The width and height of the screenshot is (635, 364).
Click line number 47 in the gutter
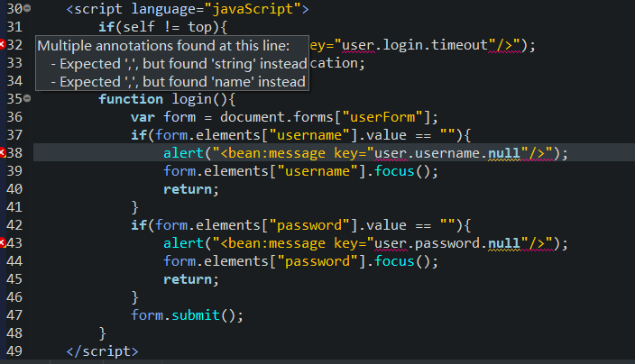(14, 315)
